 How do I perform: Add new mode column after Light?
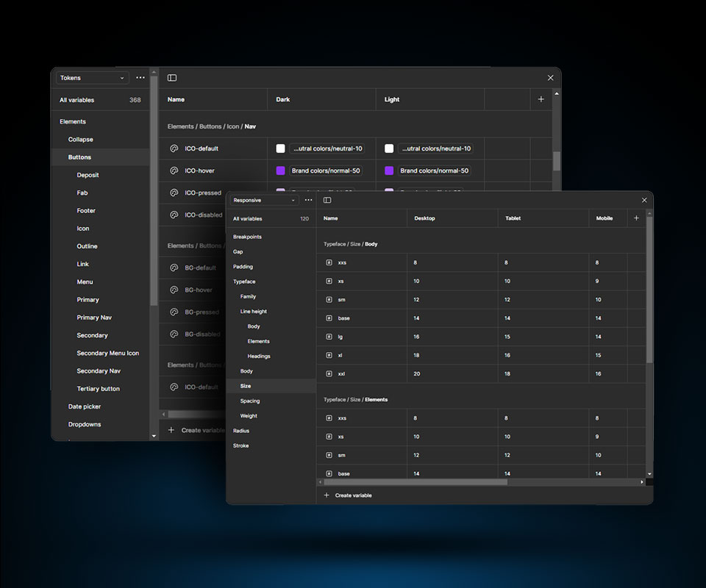(x=541, y=99)
